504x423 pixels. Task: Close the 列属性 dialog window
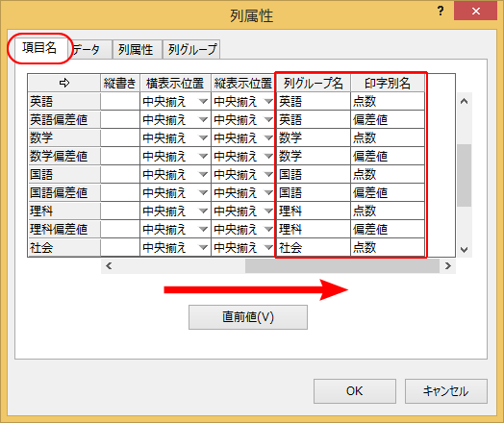tap(476, 12)
